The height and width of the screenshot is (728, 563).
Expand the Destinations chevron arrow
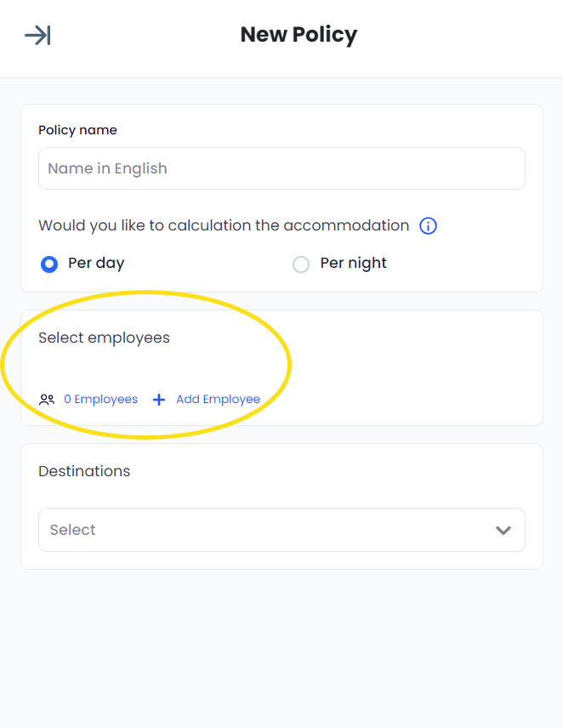pyautogui.click(x=503, y=530)
